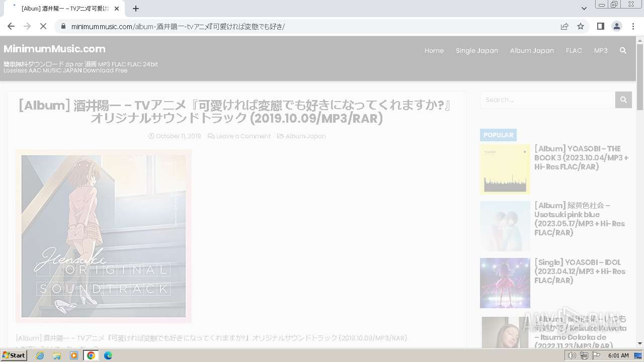Stop loading the page

pos(43,26)
